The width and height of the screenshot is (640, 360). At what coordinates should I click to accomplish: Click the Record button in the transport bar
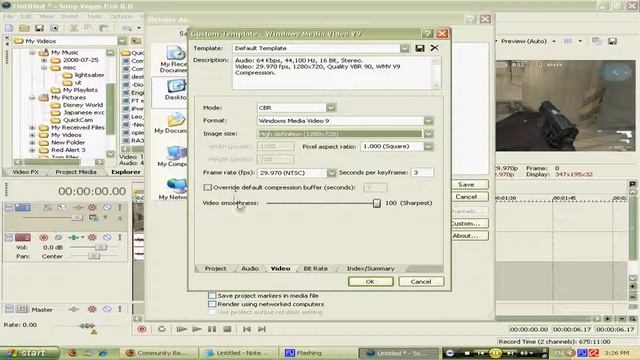tap(142, 329)
